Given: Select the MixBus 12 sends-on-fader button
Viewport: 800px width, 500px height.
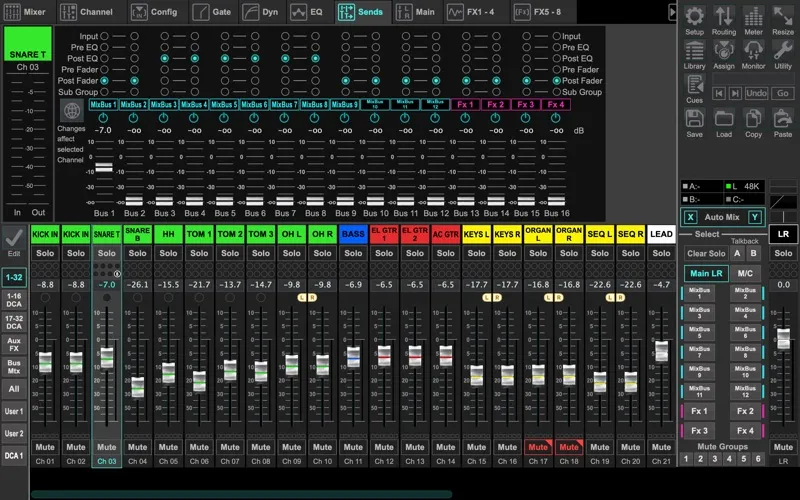Looking at the screenshot, I should click(x=745, y=392).
